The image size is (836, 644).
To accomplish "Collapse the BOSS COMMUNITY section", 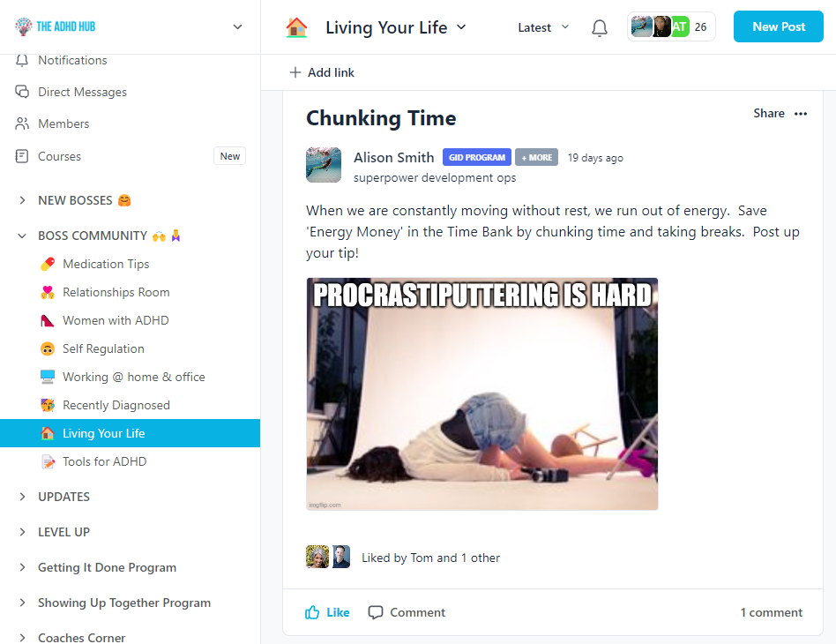I will pos(22,236).
